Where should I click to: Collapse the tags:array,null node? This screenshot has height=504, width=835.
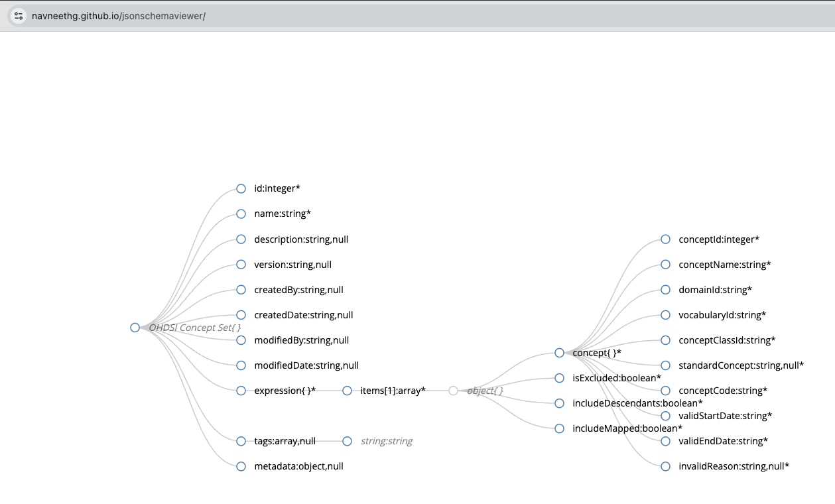[x=241, y=441]
